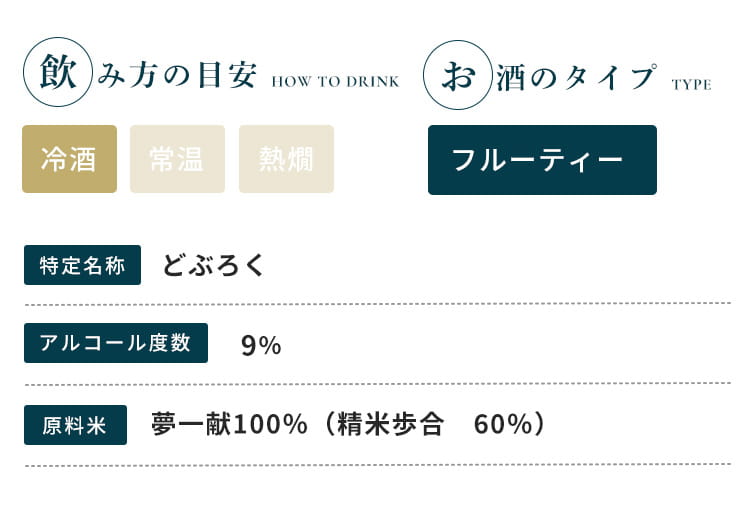Screen dimensions: 750x526
Task: Click the HOW TO DRINK subtitle
Action: [x=335, y=82]
